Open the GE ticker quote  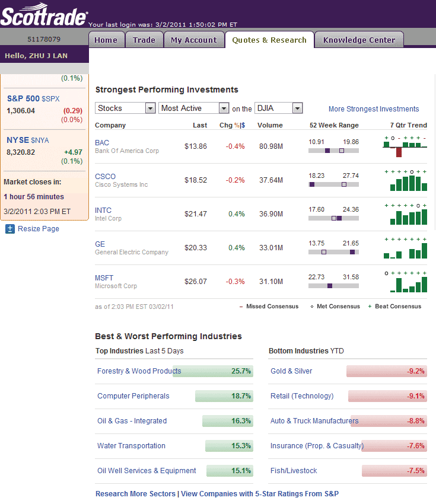[100, 244]
